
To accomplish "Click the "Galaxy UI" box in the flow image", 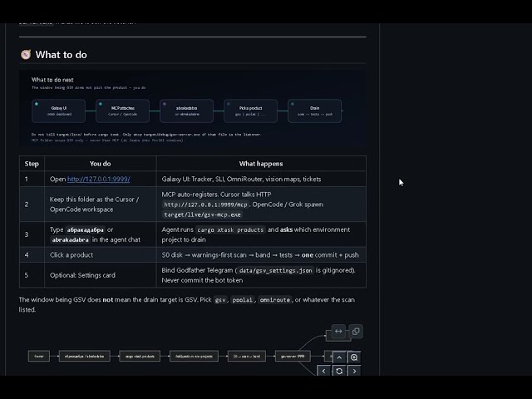I will 58,111.
